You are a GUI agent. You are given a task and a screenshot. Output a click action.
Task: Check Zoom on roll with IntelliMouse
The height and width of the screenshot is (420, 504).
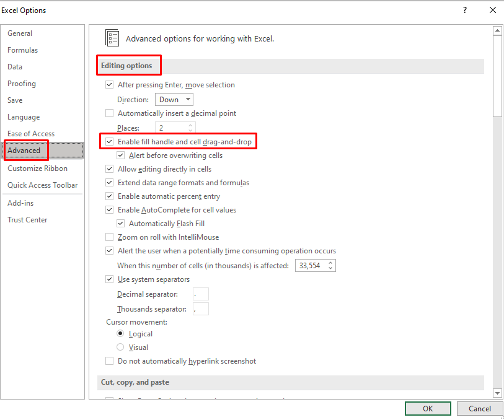tap(109, 237)
